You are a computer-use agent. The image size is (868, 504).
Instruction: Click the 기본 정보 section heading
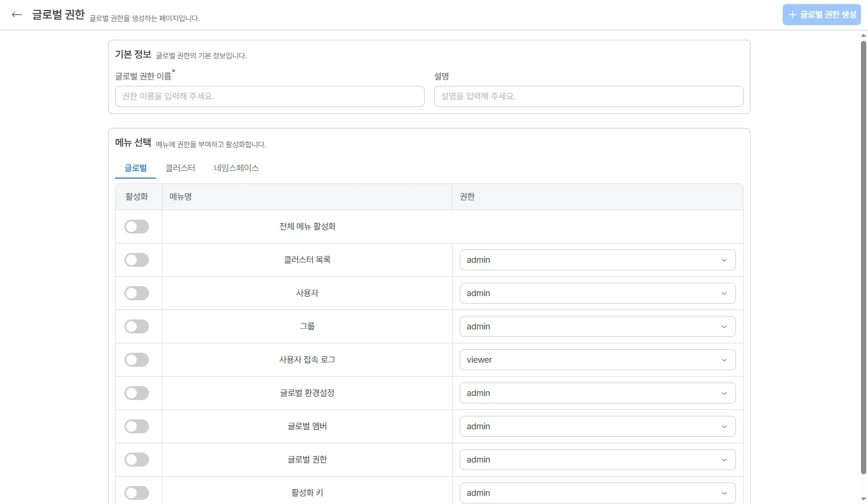pos(133,54)
